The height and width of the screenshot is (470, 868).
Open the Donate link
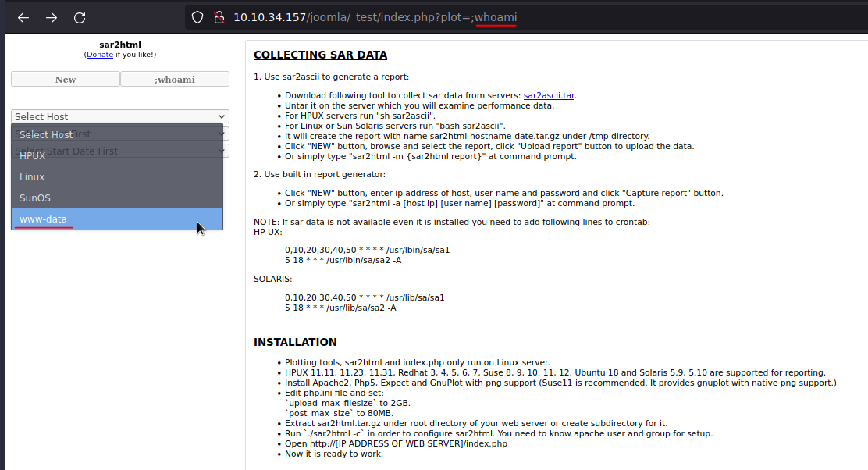tap(99, 54)
